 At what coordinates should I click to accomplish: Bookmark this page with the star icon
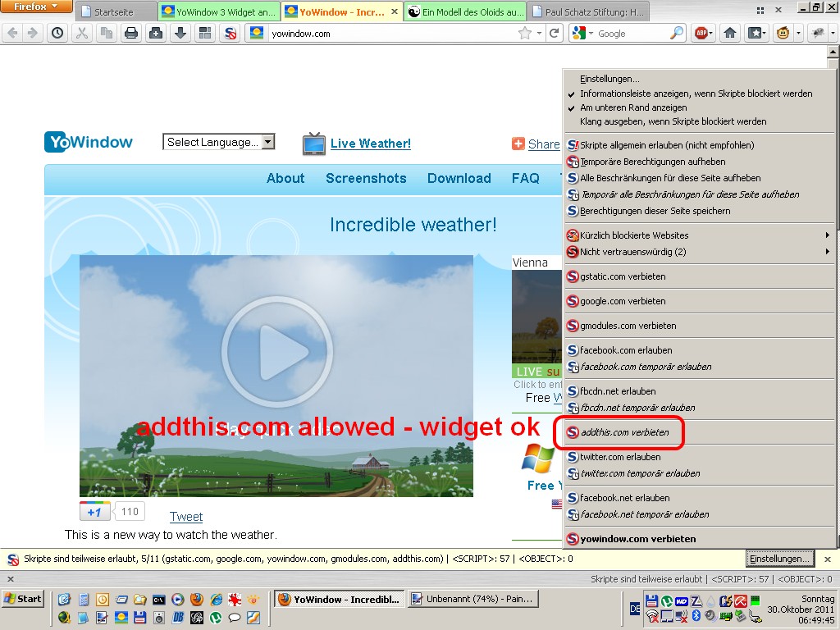(524, 33)
